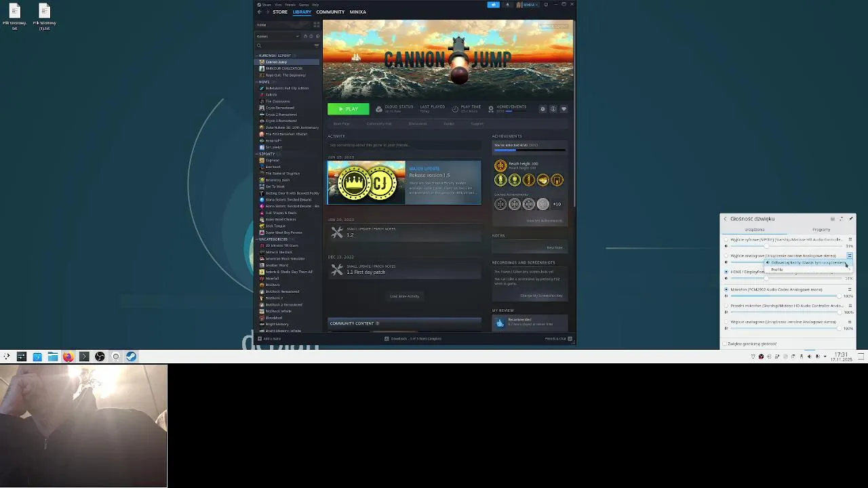Image resolution: width=868 pixels, height=488 pixels.
Task: Open the Games filter dropdown in library
Action: point(277,36)
